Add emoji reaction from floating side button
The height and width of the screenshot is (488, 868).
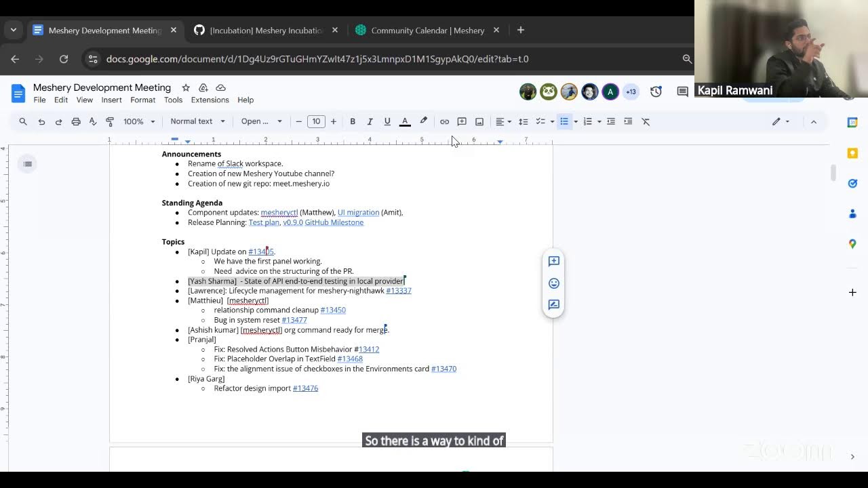pyautogui.click(x=553, y=283)
